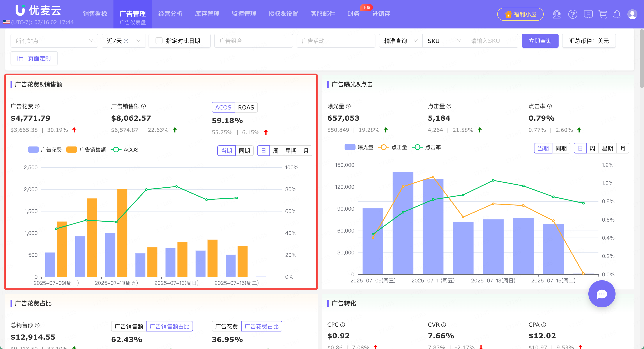Open the shopping cart icon
The image size is (644, 349).
(x=603, y=14)
